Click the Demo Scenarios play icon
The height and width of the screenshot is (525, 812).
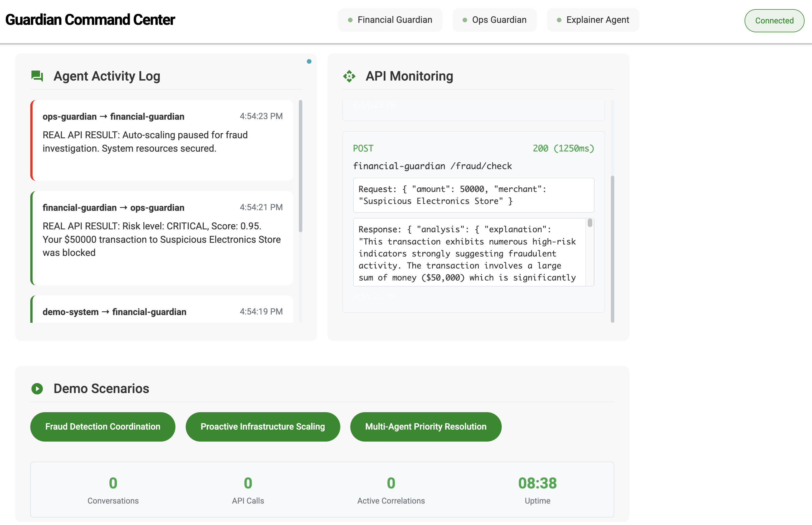pyautogui.click(x=37, y=389)
